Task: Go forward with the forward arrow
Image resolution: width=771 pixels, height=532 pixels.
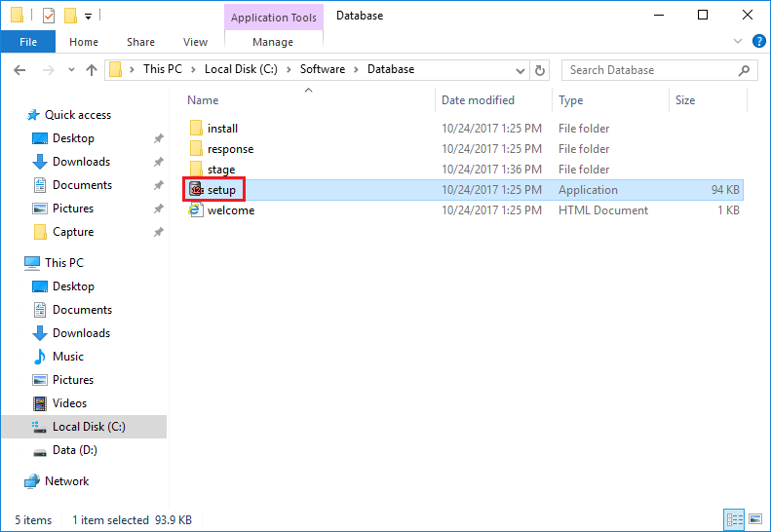Action: point(48,70)
